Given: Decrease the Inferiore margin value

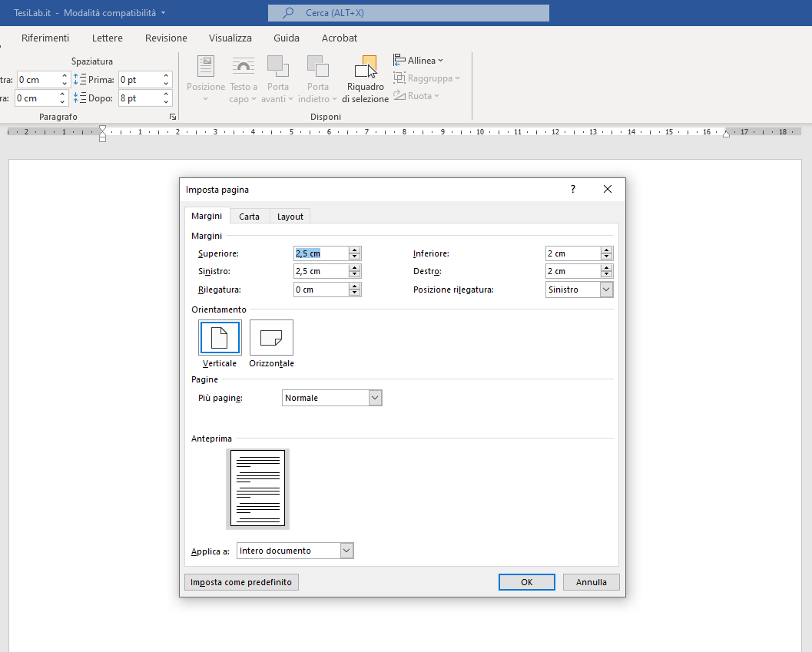Looking at the screenshot, I should point(606,256).
